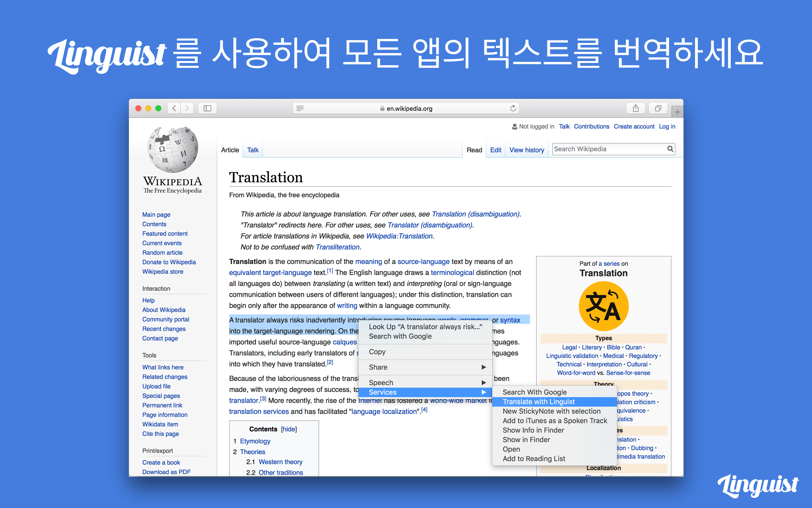Go forward with Safari's forward arrow

coord(187,108)
